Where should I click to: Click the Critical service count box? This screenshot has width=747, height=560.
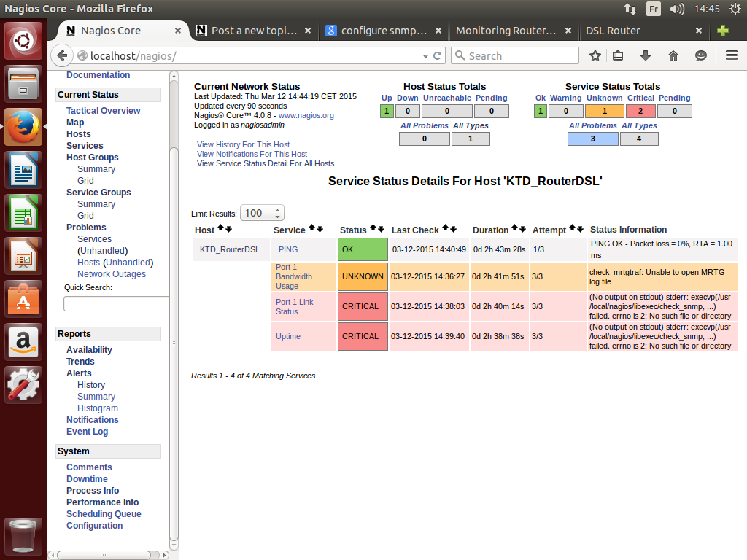640,111
